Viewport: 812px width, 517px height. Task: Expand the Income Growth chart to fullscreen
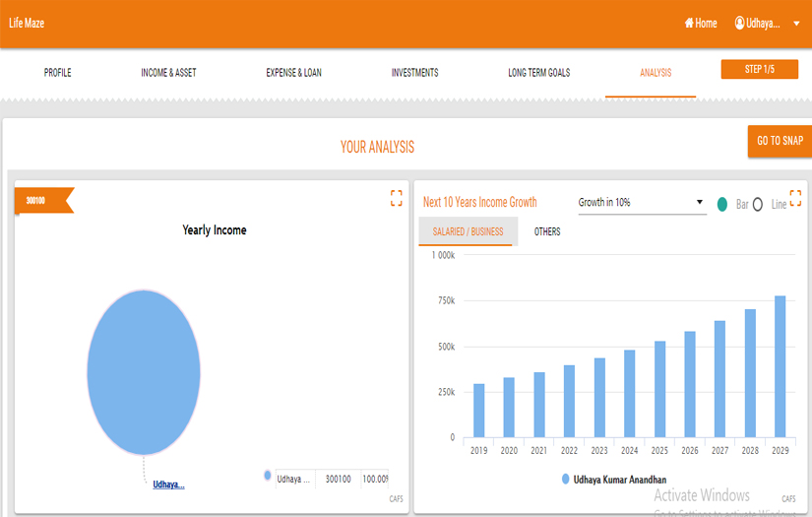pyautogui.click(x=795, y=198)
